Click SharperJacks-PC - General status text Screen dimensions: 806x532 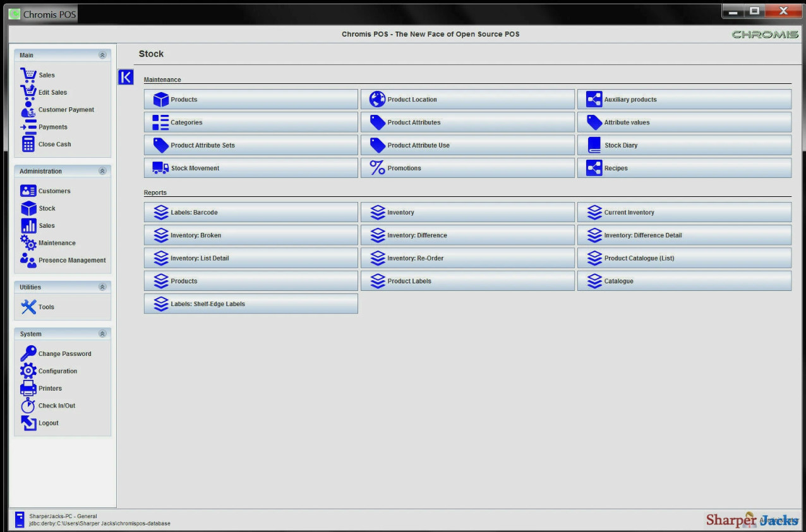click(x=63, y=516)
